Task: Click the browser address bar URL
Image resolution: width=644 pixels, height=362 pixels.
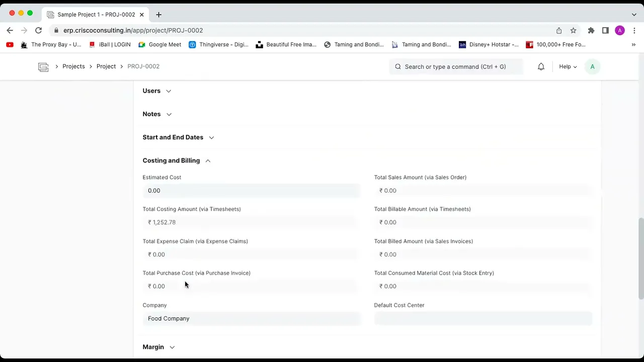Action: [133, 30]
